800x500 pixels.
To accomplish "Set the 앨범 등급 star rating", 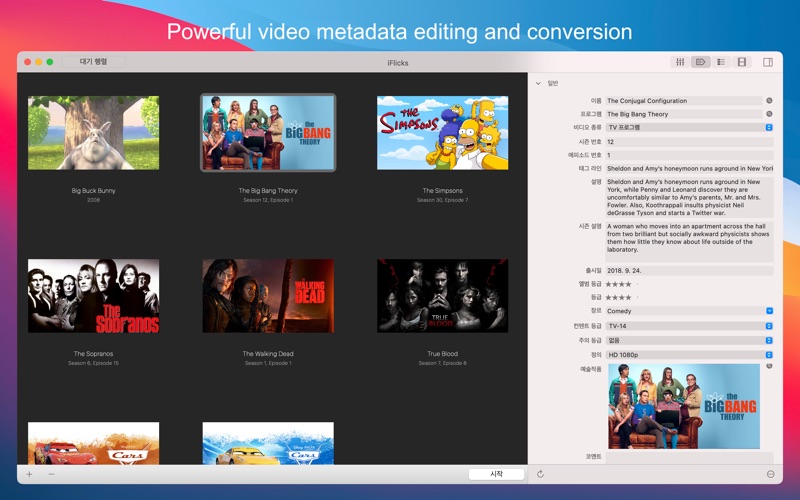I will (x=619, y=284).
